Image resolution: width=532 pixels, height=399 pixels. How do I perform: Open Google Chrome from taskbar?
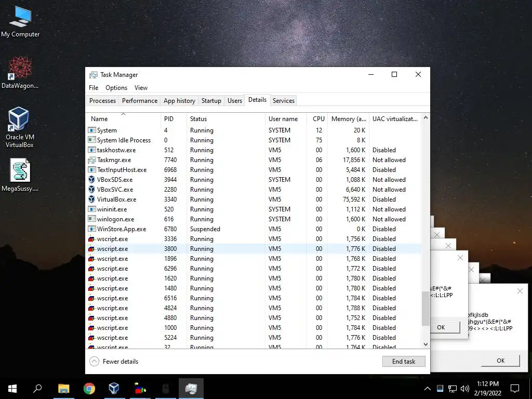89,389
